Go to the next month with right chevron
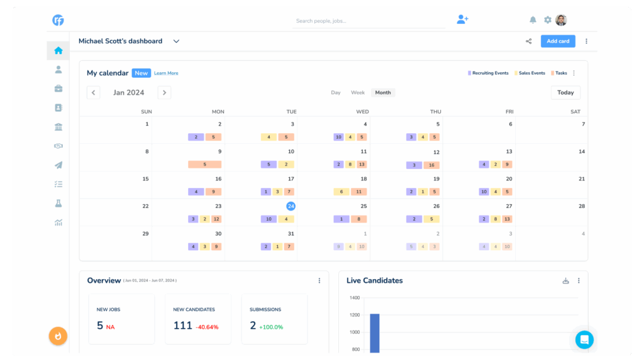 click(164, 92)
